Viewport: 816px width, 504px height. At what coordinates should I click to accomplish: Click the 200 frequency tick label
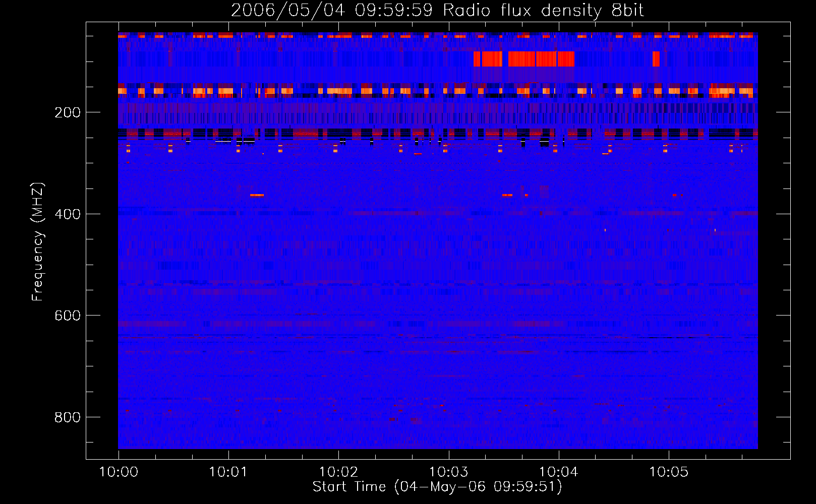tap(68, 112)
